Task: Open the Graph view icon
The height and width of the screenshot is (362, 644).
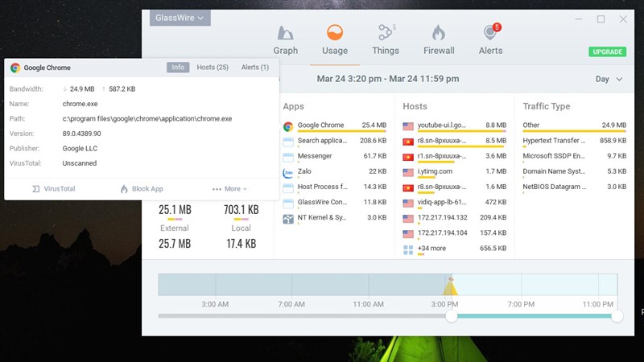Action: 286,33
